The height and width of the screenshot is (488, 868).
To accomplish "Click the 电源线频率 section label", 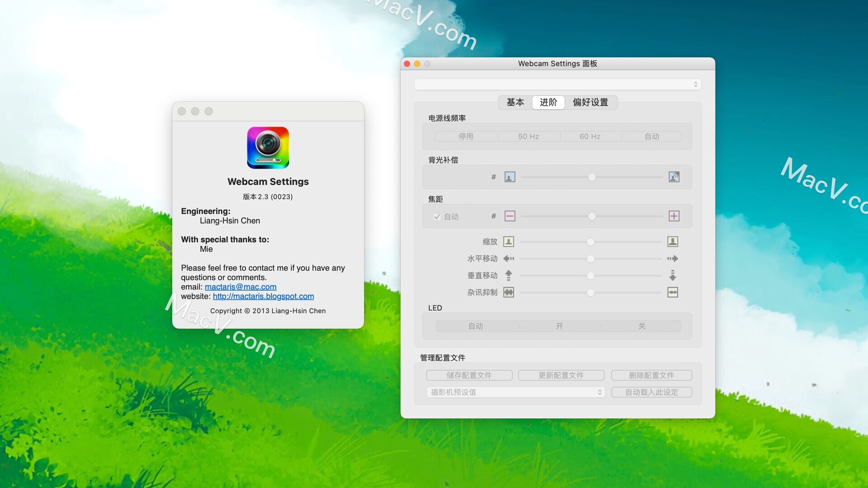I will [x=447, y=118].
